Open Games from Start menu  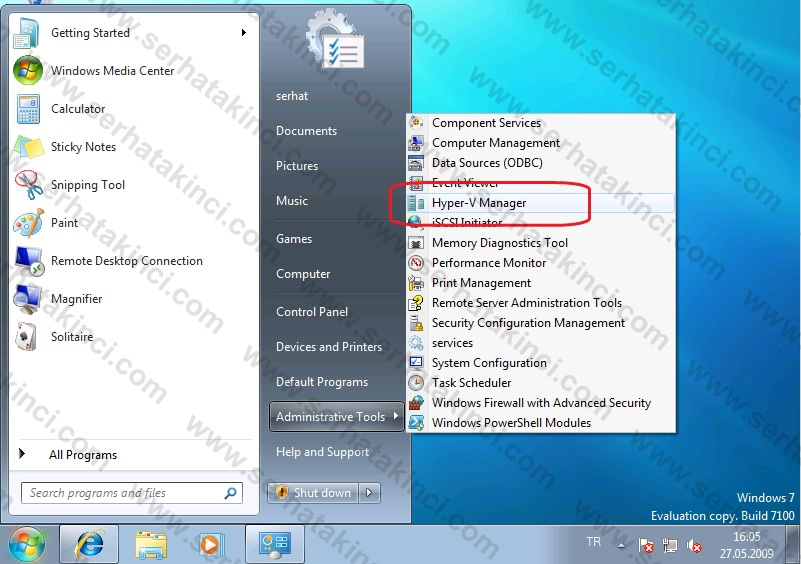294,239
